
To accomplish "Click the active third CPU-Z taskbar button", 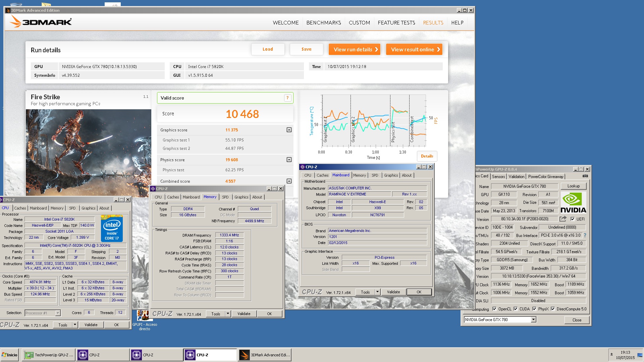I will 210,355.
